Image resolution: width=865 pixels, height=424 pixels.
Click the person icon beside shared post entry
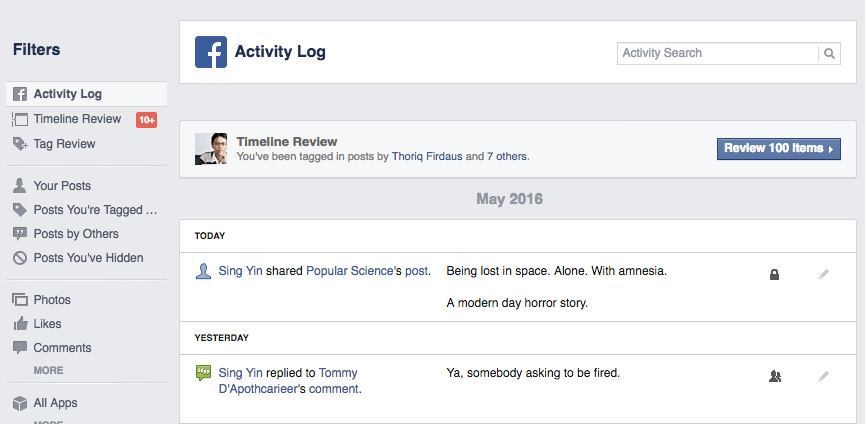(x=204, y=271)
